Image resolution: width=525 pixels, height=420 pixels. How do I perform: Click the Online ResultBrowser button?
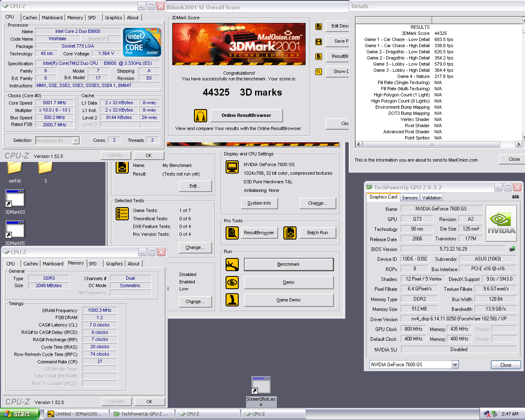point(247,116)
